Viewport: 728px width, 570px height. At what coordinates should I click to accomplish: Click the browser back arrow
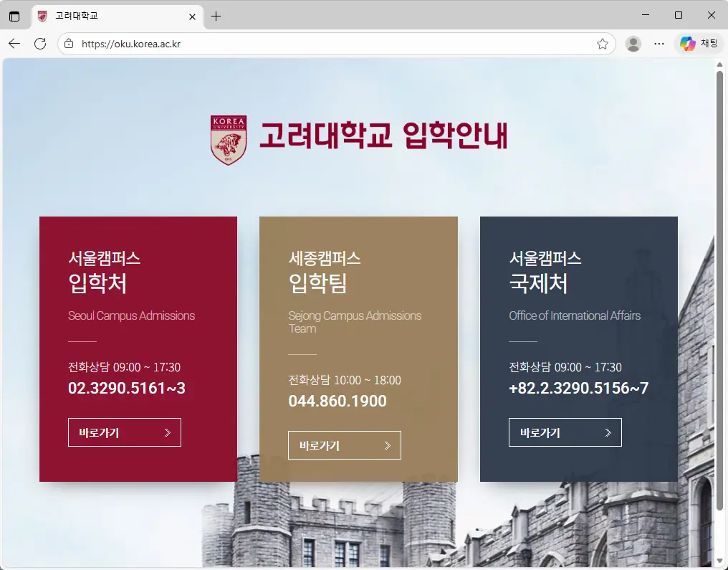coord(14,43)
